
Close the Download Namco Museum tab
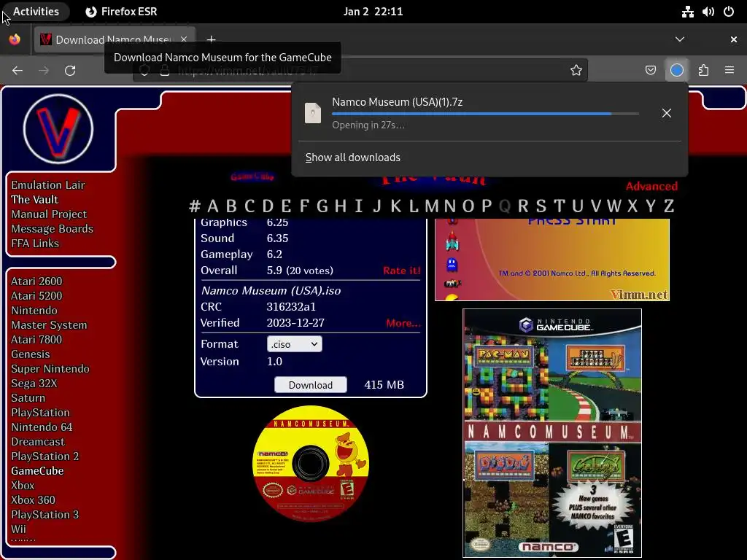[184, 39]
